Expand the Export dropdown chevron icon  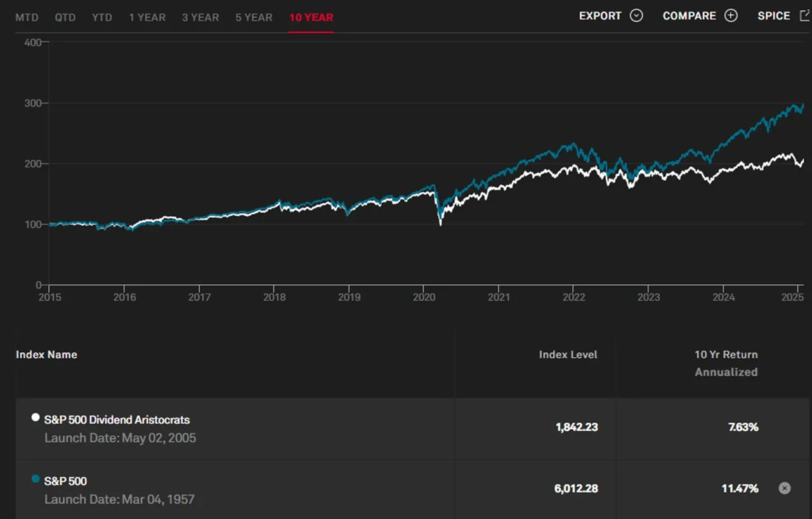[636, 16]
